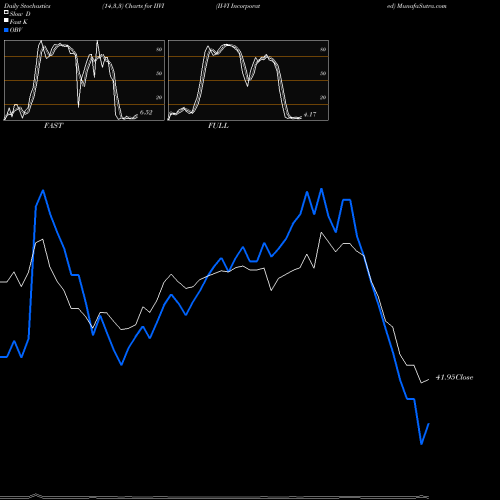
Task: Click the 6.52 value in FAST chart
Action: pos(146,112)
